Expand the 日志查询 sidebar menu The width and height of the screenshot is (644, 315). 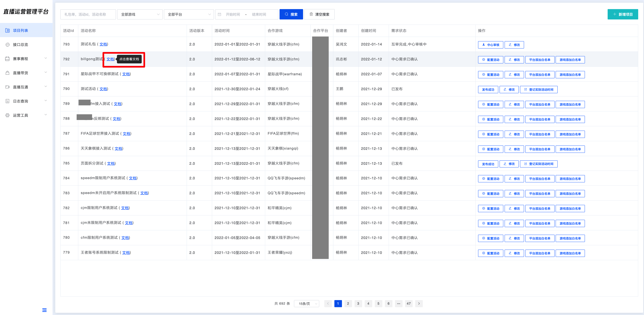tap(26, 101)
